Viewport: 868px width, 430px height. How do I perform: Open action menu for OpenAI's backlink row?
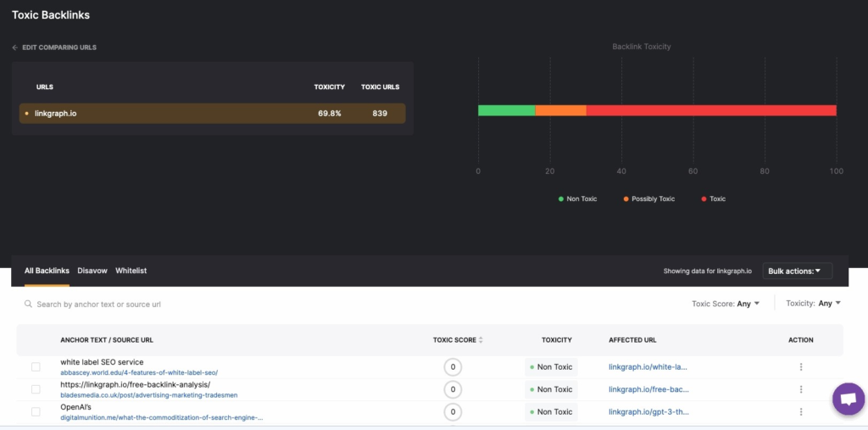pyautogui.click(x=800, y=411)
